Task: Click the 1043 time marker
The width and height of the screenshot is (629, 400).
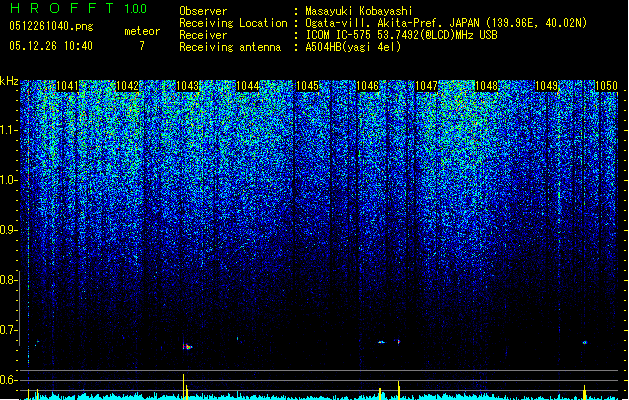Action: click(187, 86)
